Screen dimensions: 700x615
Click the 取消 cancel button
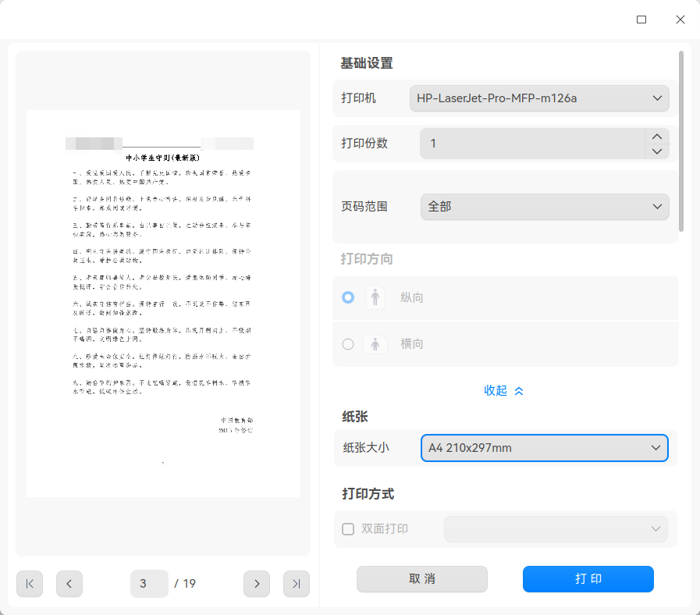[422, 579]
